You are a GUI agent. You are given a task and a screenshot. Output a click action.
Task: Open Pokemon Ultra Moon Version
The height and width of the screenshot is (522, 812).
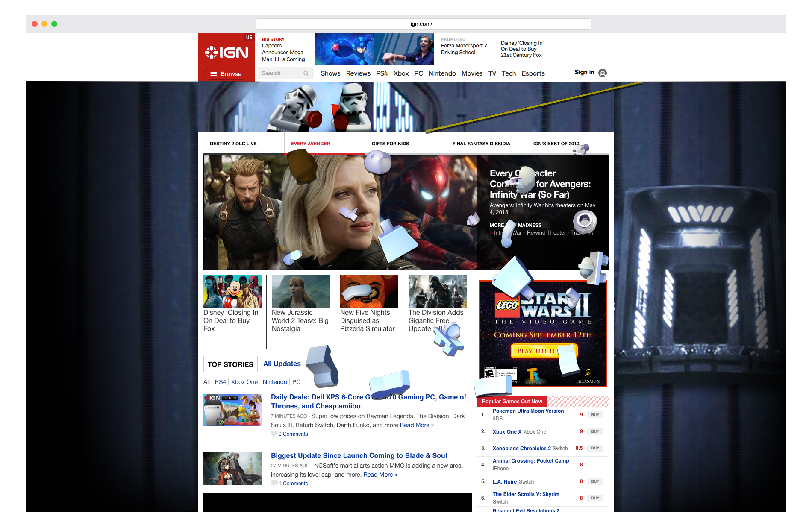pyautogui.click(x=528, y=411)
